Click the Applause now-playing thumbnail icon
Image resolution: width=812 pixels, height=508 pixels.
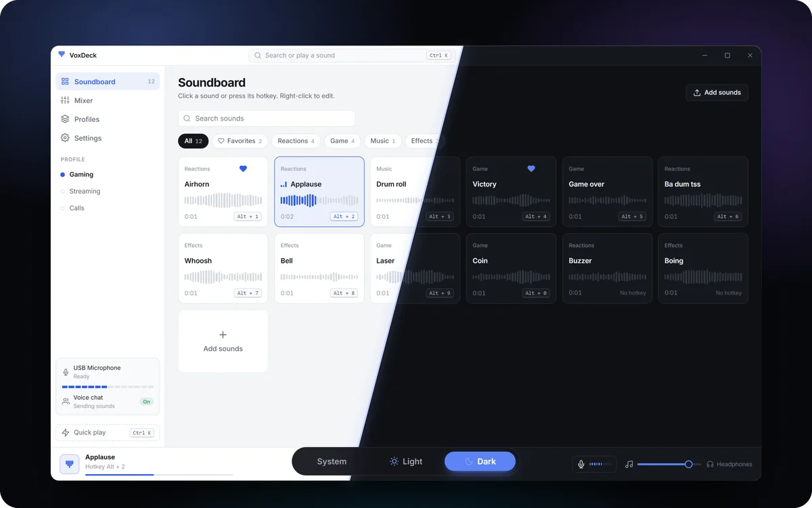tap(70, 464)
